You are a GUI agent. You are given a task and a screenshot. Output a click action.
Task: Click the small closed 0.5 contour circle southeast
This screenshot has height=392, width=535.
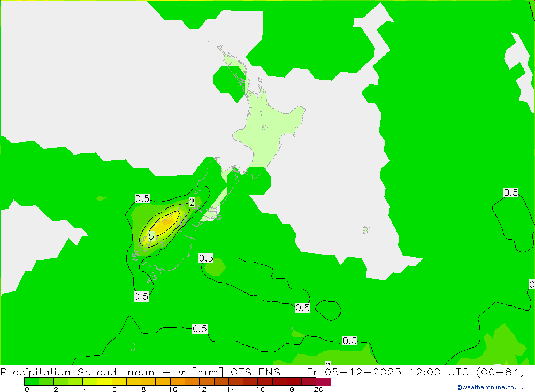tap(328, 311)
